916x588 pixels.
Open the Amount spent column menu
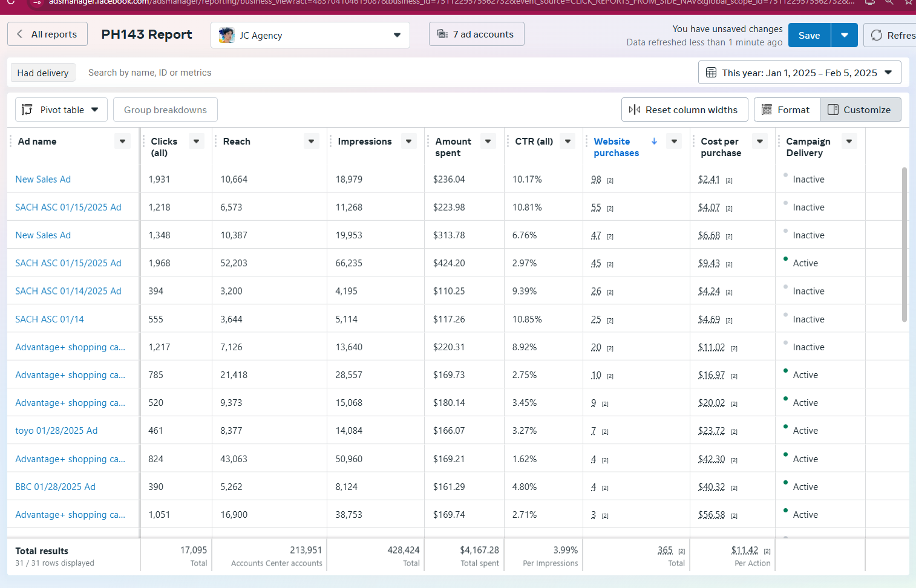pyautogui.click(x=488, y=142)
